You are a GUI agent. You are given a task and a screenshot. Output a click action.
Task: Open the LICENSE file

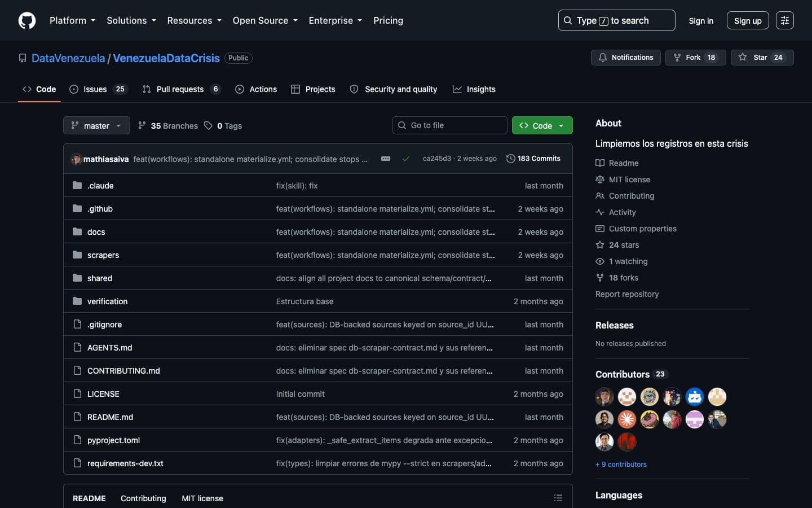(103, 394)
